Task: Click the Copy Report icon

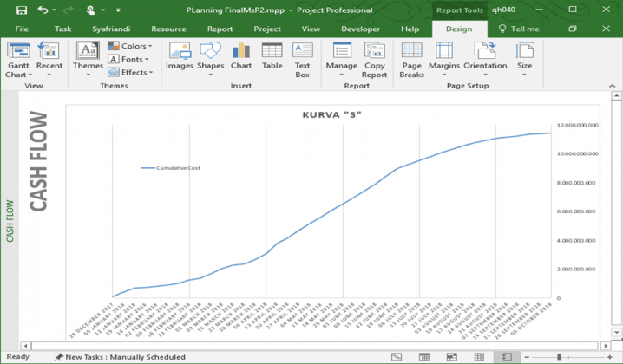Action: coord(375,57)
